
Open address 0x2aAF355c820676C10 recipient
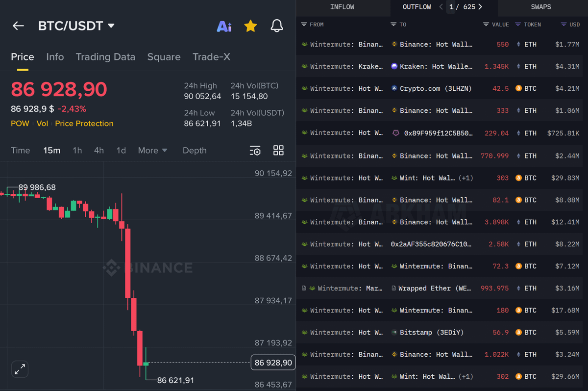click(x=432, y=244)
